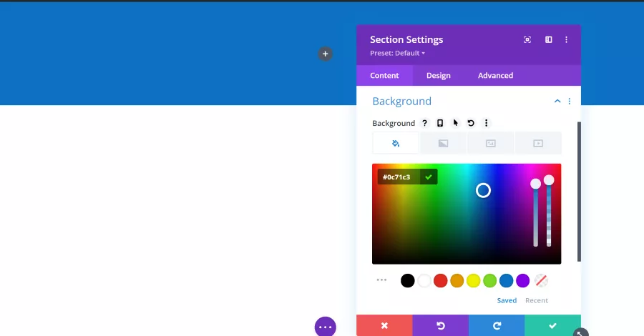This screenshot has height=336, width=644.
Task: Pick the red color swatch
Action: [440, 281]
